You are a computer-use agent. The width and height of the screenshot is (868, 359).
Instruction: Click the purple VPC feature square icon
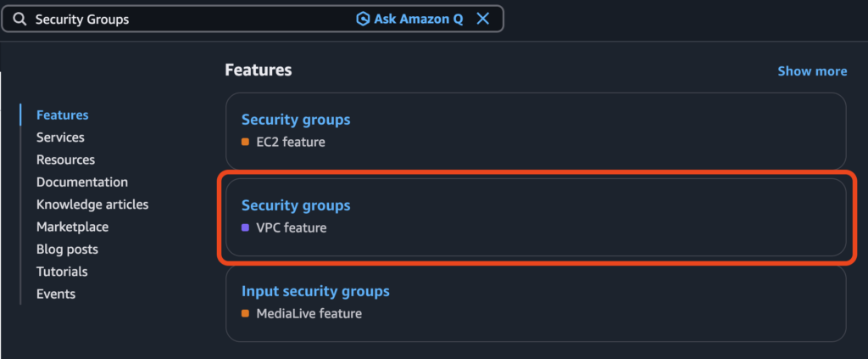click(x=245, y=228)
